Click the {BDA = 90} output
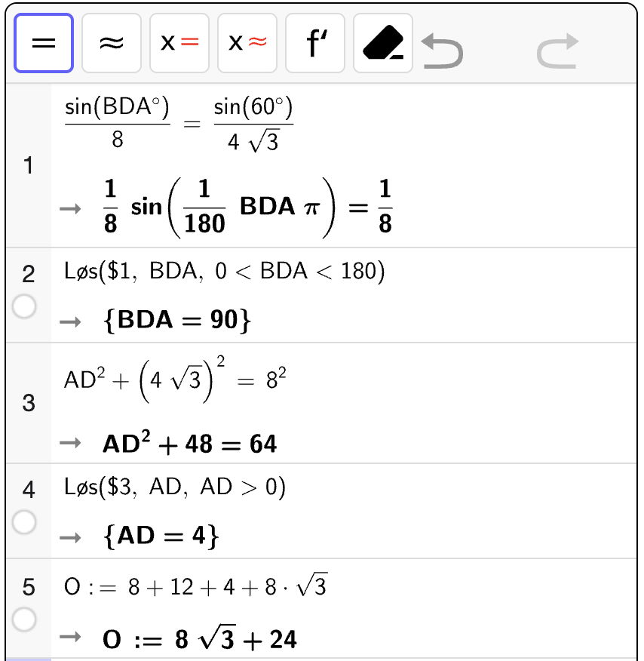Image resolution: width=644 pixels, height=661 pixels. click(176, 321)
